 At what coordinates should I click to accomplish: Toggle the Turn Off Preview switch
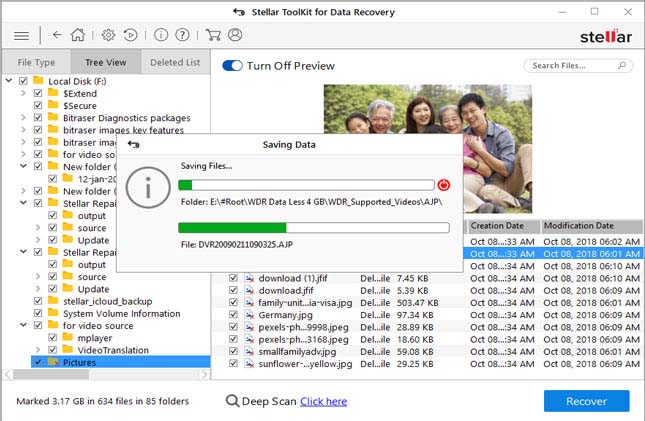pos(232,66)
